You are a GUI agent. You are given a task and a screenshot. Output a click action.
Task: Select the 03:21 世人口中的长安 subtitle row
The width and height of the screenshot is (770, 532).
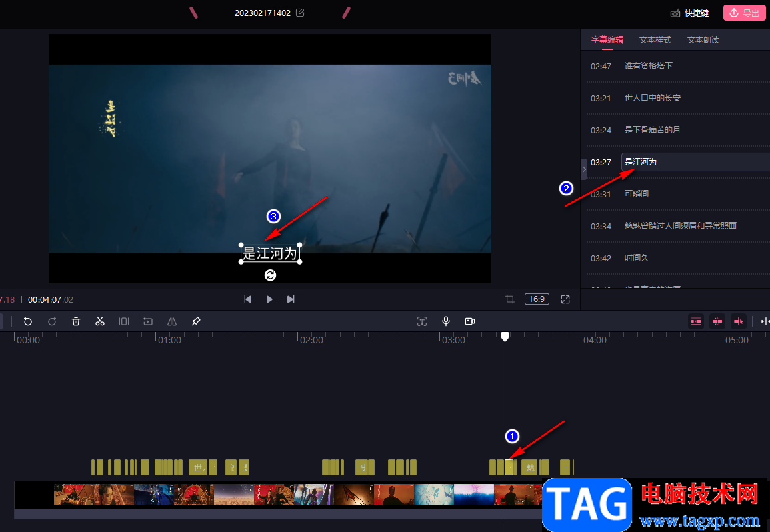click(678, 98)
